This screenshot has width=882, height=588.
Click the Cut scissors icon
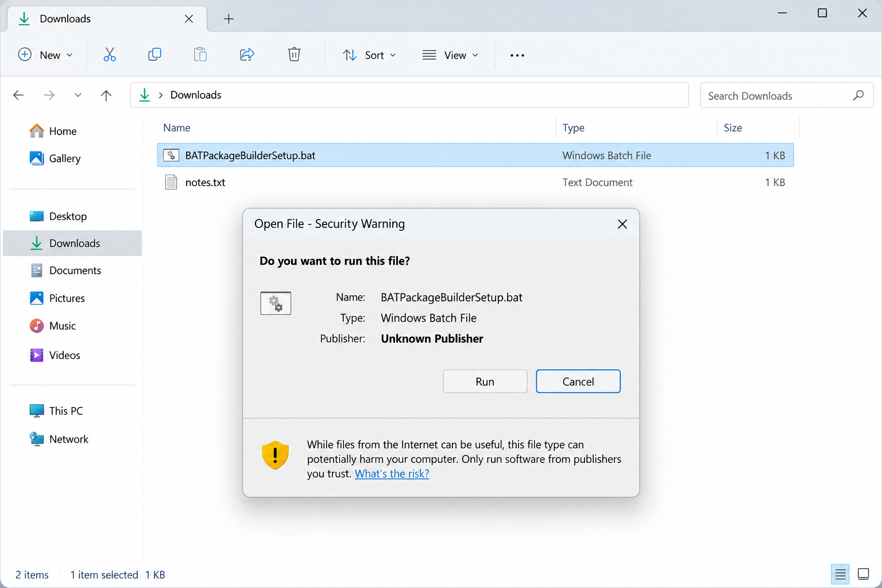pyautogui.click(x=110, y=55)
